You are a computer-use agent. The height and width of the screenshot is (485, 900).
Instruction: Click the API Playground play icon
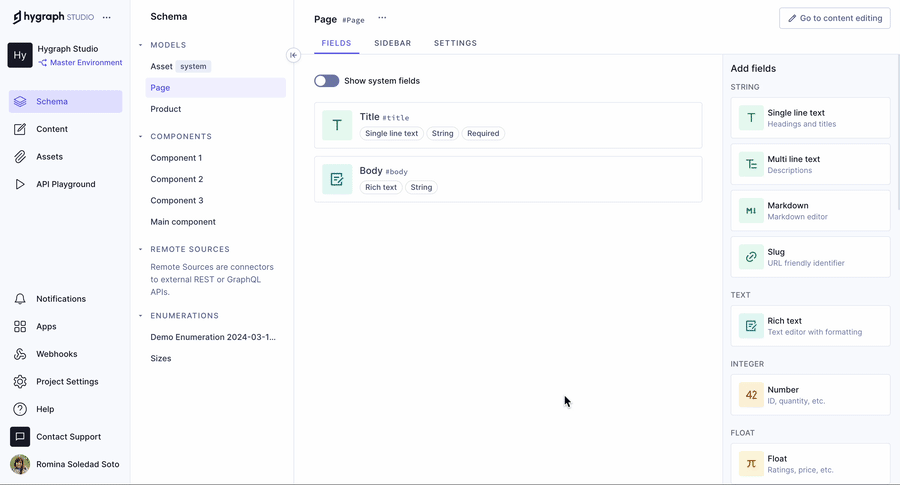click(20, 184)
